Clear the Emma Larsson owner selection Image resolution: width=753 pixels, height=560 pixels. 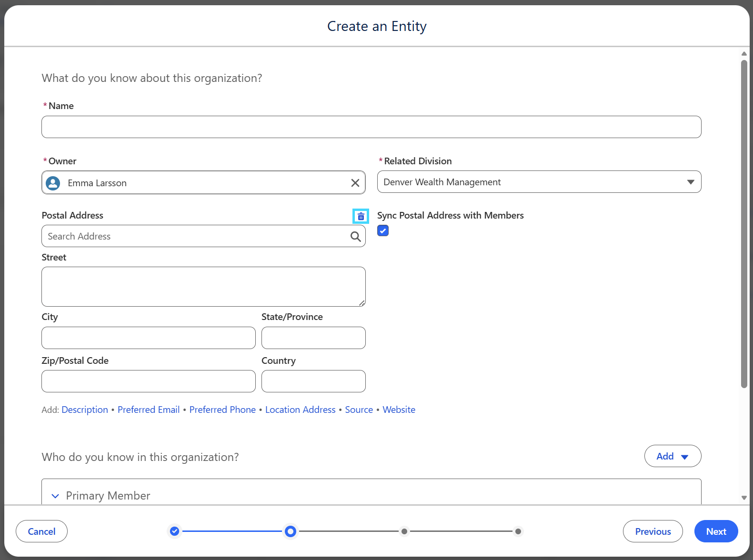tap(355, 183)
